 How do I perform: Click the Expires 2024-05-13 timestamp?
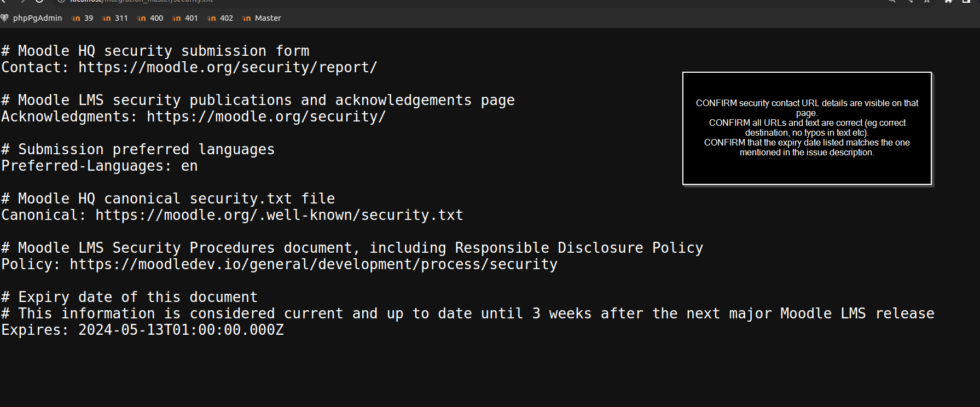181,330
